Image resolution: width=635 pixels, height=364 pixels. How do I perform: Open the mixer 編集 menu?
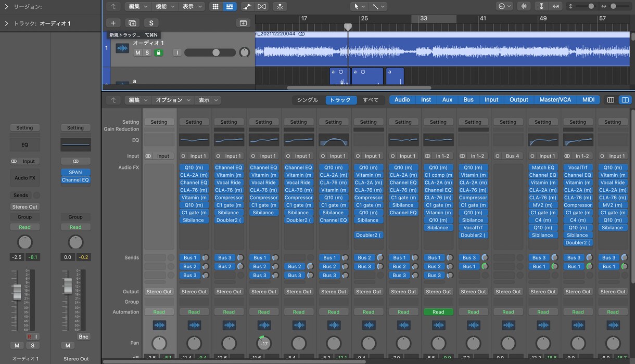coord(138,100)
